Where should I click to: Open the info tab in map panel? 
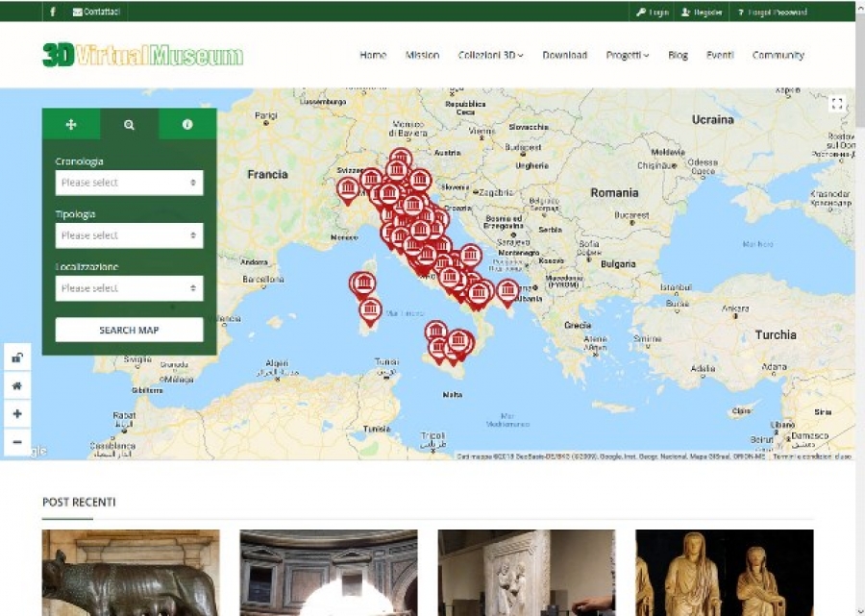[187, 125]
